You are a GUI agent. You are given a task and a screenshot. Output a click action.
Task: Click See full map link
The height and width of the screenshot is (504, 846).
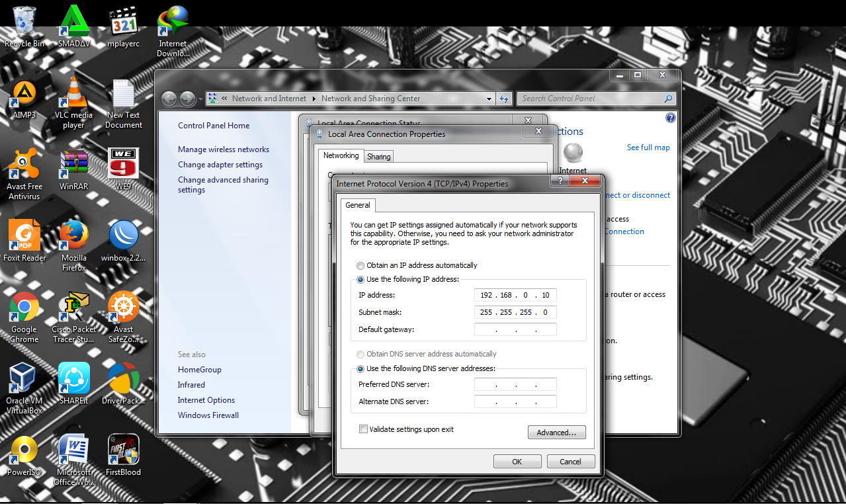648,147
